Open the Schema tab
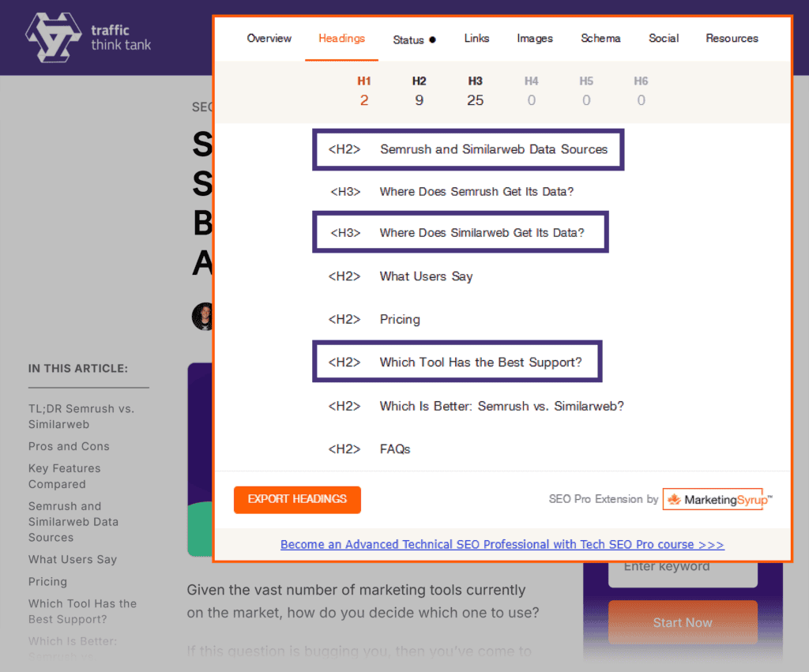The height and width of the screenshot is (672, 809). [x=600, y=38]
